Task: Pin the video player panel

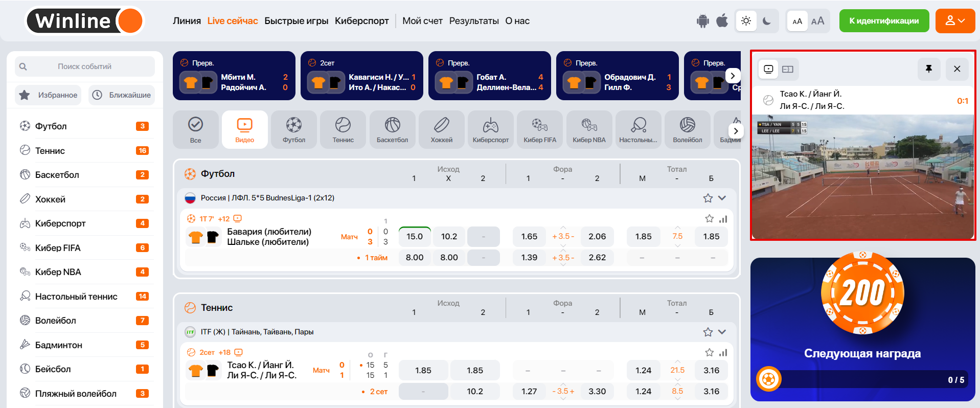Action: [x=929, y=69]
